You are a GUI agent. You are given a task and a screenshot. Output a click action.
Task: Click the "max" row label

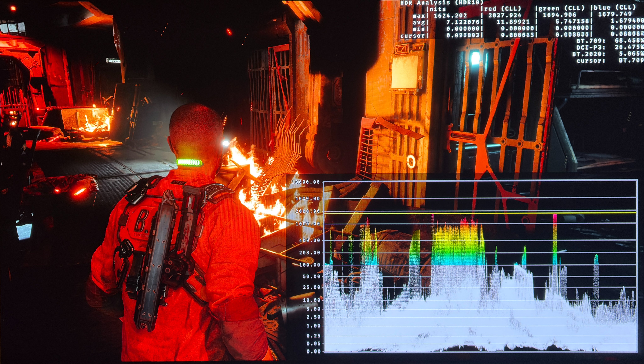[x=419, y=16]
